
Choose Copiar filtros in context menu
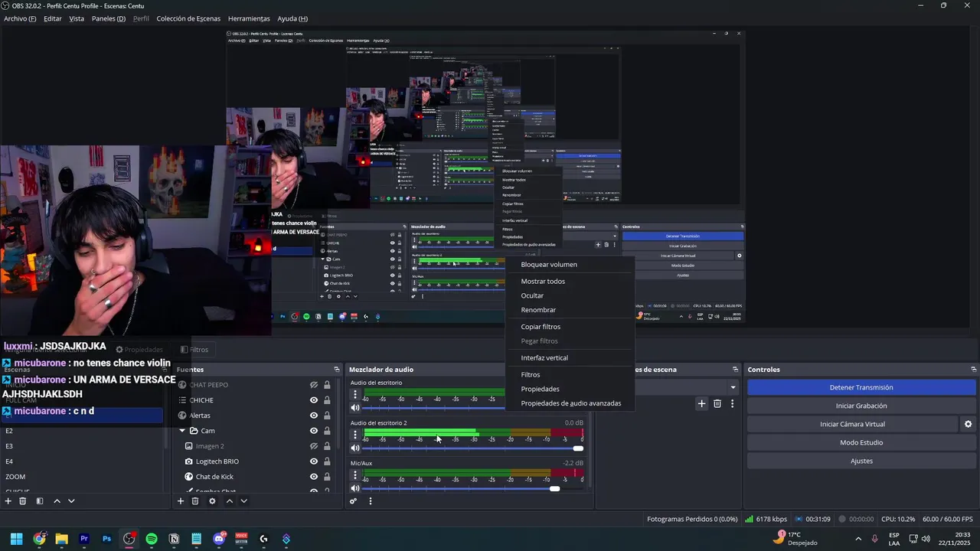click(570, 327)
